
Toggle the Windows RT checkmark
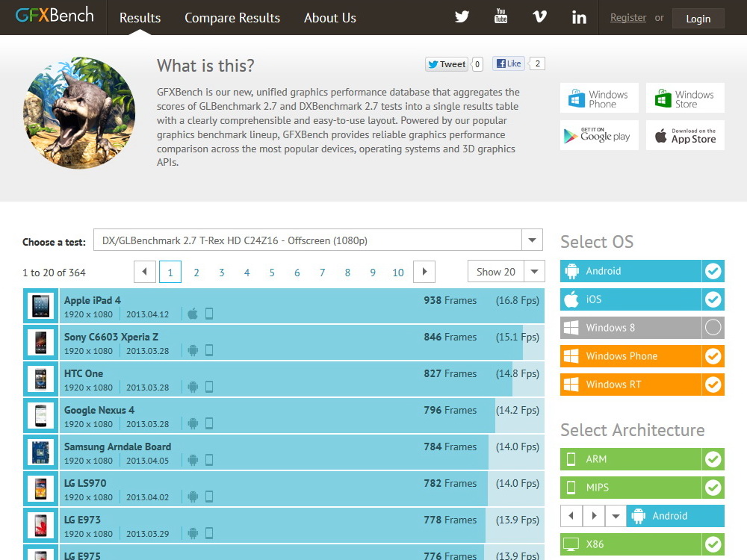coord(713,385)
